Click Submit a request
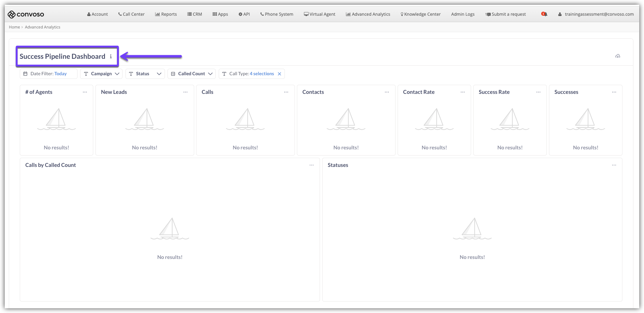Viewport: 644px width, 313px height. coord(505,14)
